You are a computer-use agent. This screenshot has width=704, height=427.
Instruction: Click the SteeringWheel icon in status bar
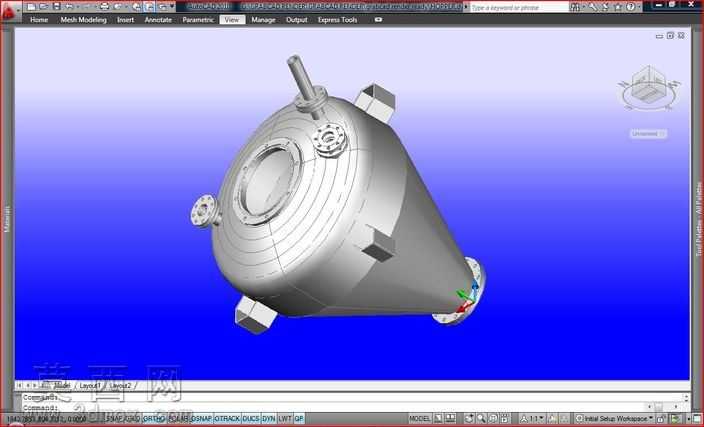pyautogui.click(x=493, y=418)
